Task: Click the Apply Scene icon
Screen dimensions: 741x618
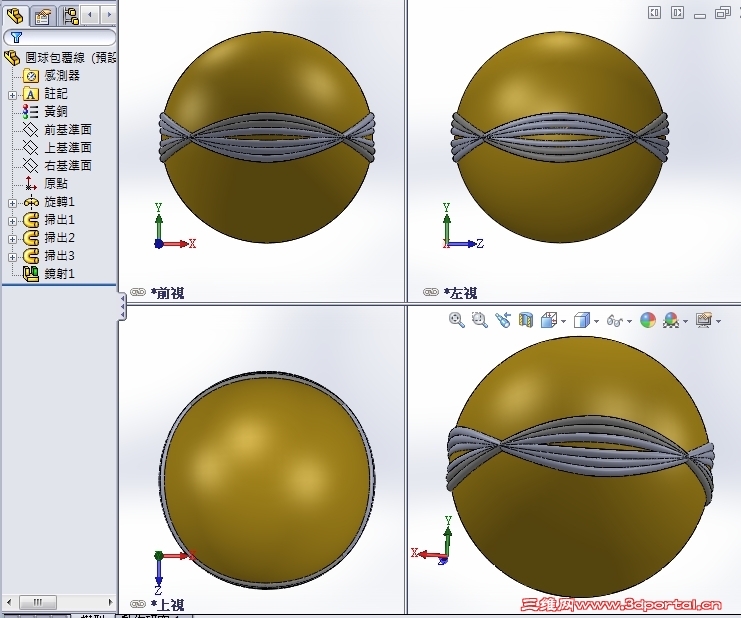Action: pos(671,320)
